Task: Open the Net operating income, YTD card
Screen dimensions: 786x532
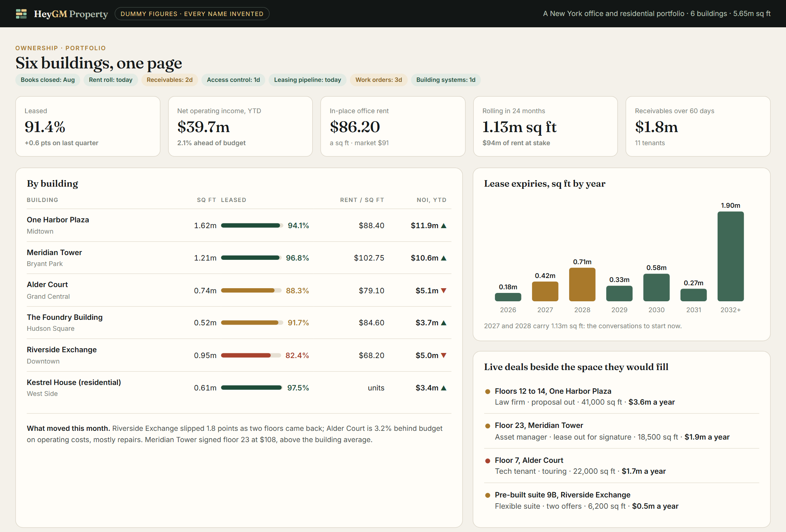Action: pos(240,126)
